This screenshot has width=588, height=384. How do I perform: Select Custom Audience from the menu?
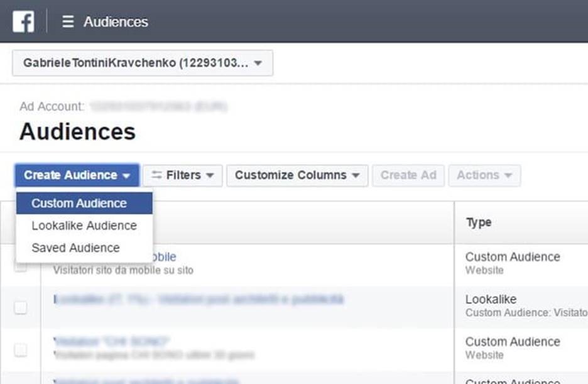pos(79,203)
